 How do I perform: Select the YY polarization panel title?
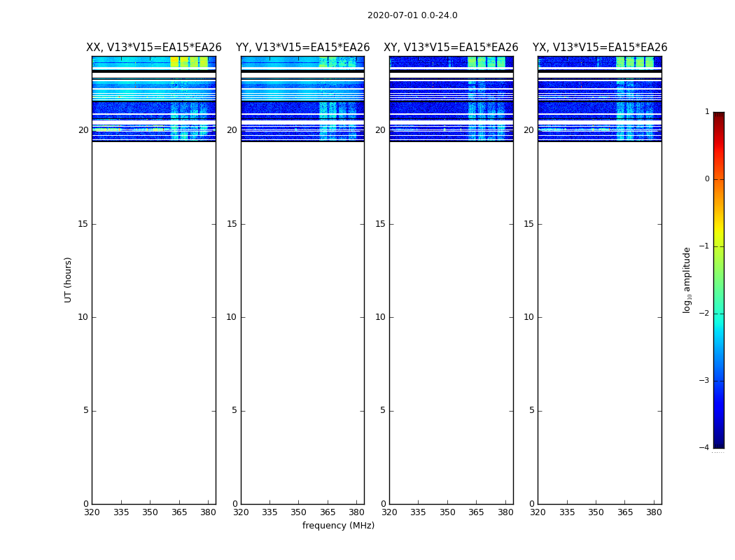pos(302,48)
